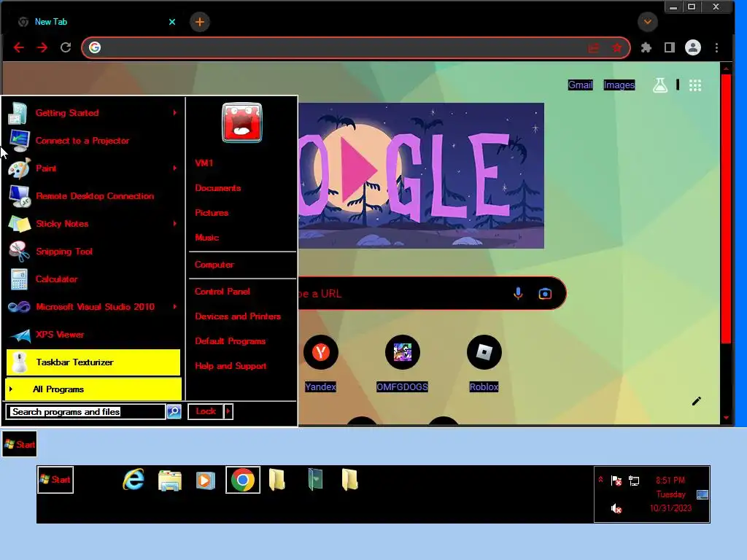Reload the page in Chrome
The width and height of the screenshot is (747, 560).
point(66,47)
